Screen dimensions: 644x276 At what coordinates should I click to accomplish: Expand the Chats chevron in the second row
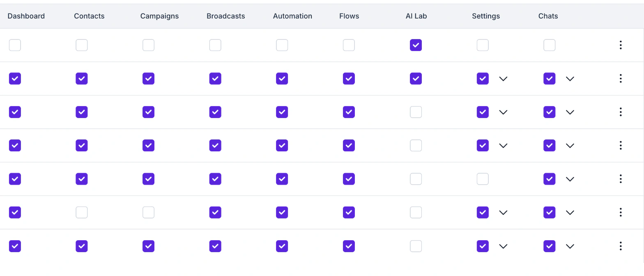[x=570, y=79]
